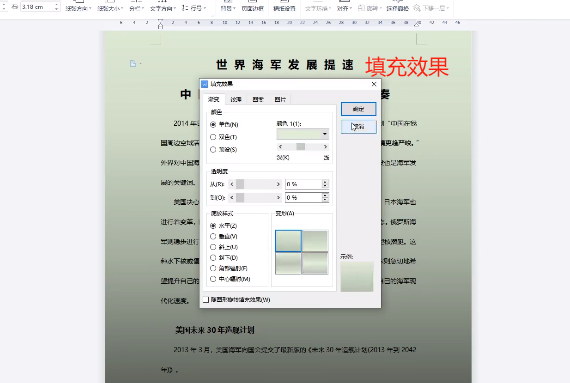Click the 到(O) transparency percent field
570x383 pixels.
click(304, 197)
